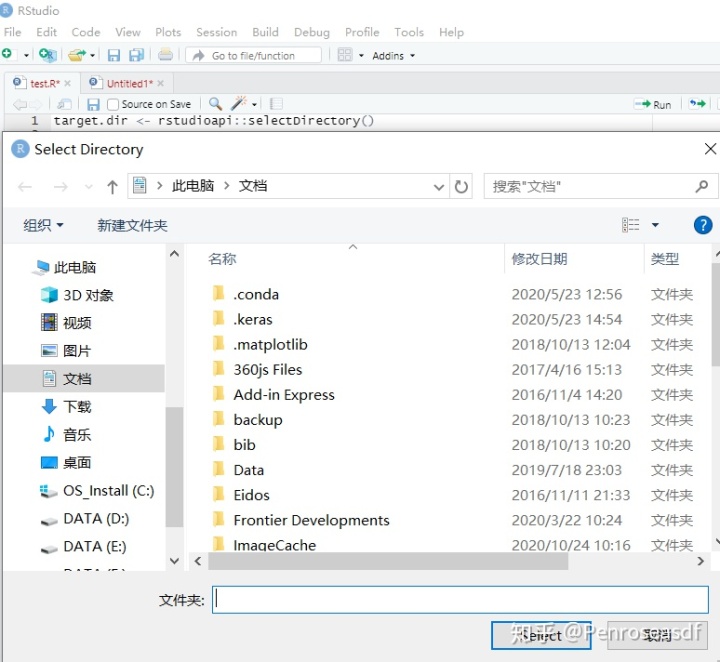Click the Print icon in RStudio toolbar

click(165, 55)
